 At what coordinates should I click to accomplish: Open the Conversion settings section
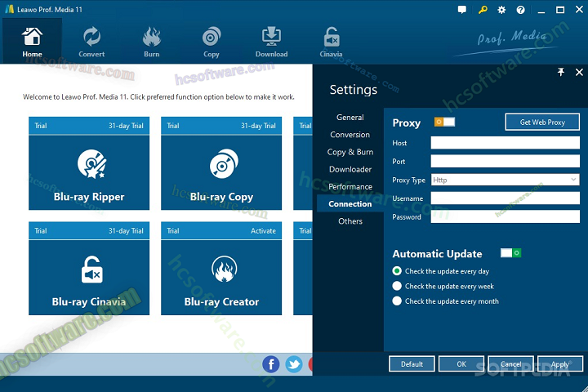click(350, 135)
